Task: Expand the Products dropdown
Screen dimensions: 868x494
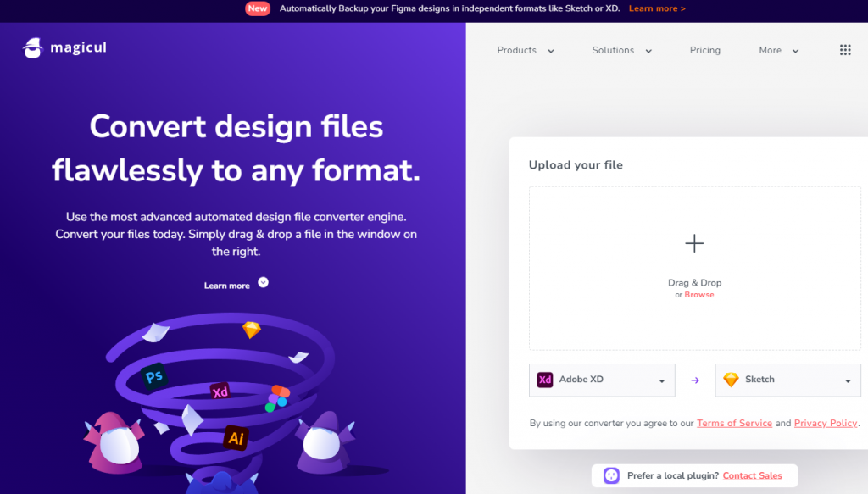Action: point(525,50)
